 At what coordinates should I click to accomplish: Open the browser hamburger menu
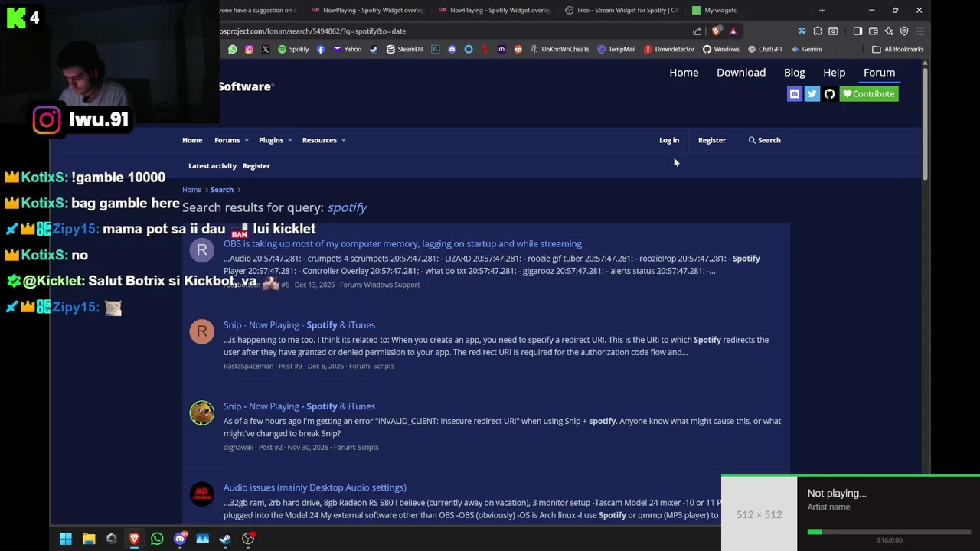(920, 31)
